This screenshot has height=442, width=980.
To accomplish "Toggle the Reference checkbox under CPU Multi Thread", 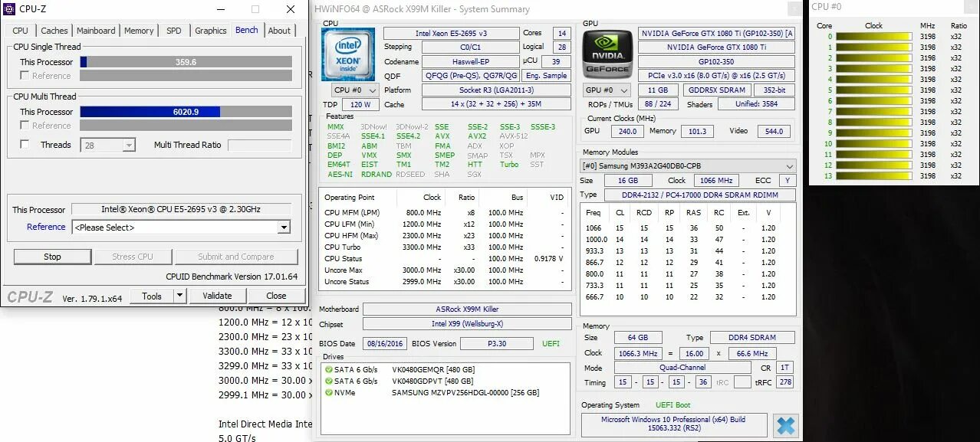I will [25, 126].
